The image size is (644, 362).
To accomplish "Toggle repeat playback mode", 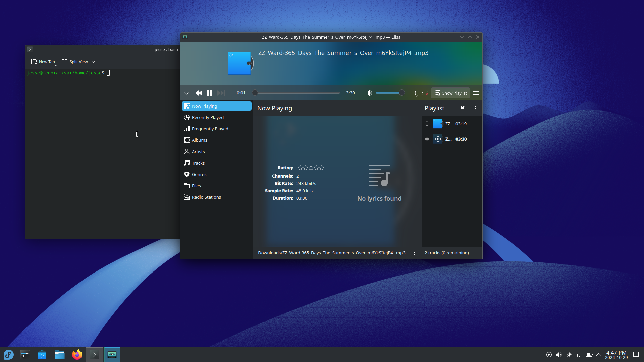I will (425, 93).
